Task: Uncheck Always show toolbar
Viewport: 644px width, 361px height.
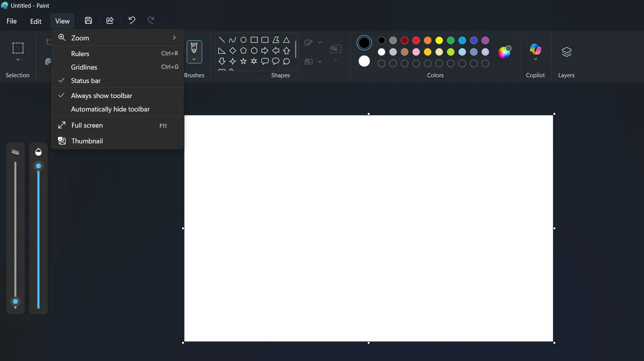Action: point(101,96)
